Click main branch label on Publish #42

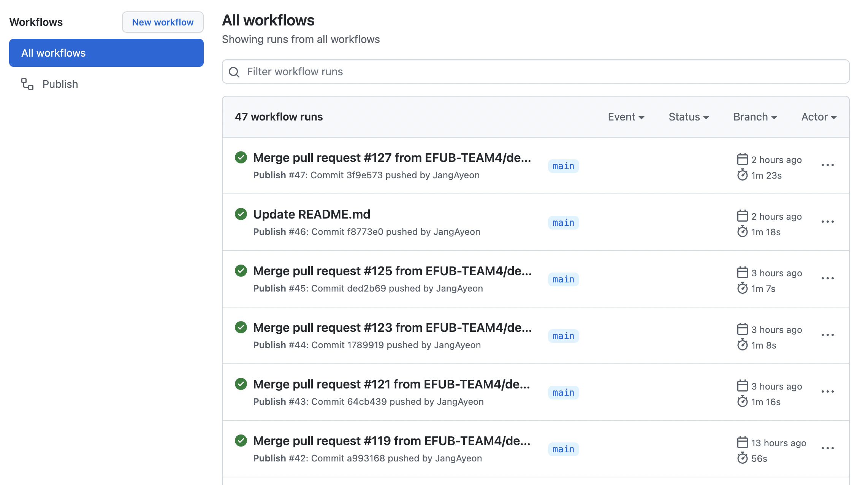[563, 449]
